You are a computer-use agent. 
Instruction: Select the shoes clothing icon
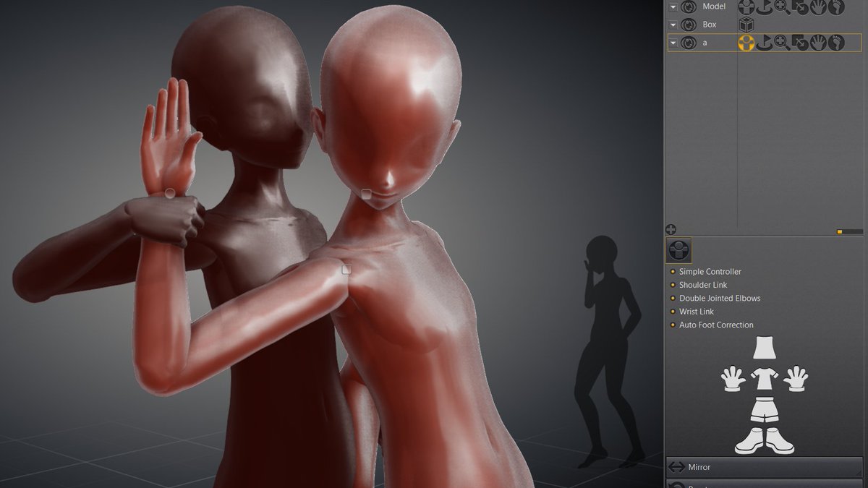click(x=765, y=440)
